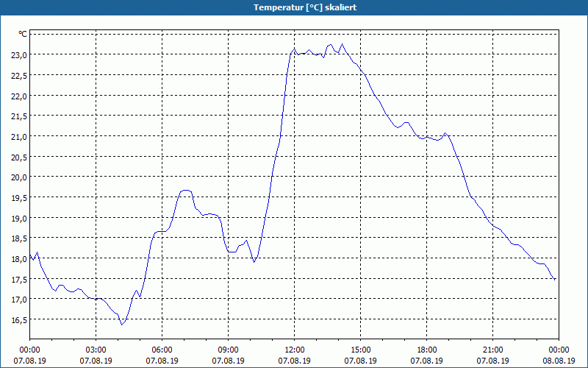588x368 pixels.
Task: Select the 23,0 y-axis tick label
Action: [18, 54]
